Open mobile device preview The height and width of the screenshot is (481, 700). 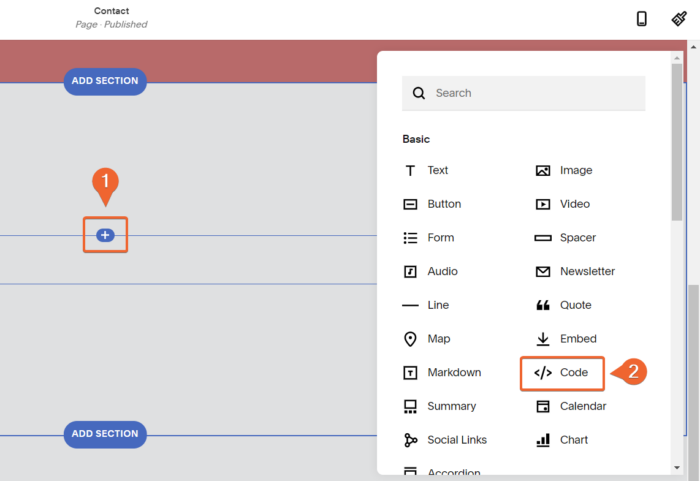pos(642,19)
